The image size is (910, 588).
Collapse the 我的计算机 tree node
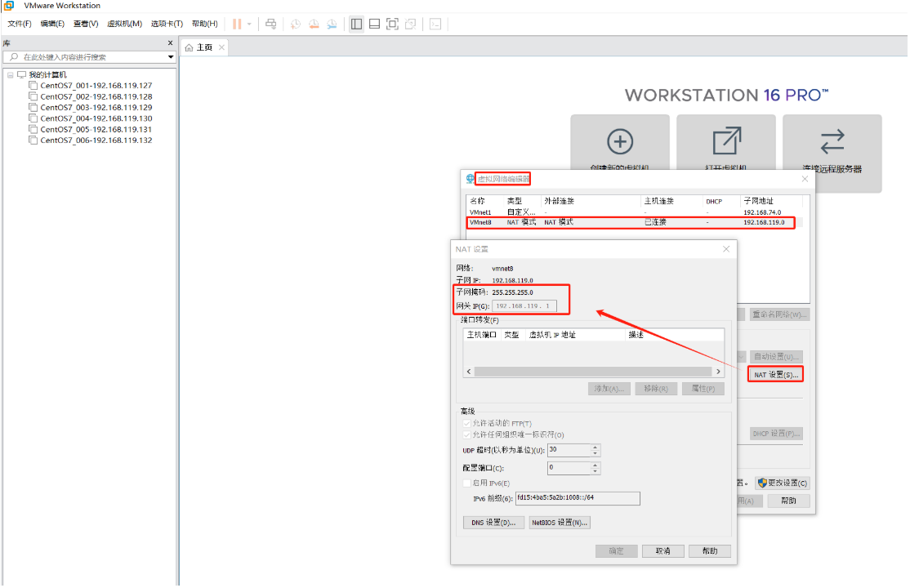[11, 75]
